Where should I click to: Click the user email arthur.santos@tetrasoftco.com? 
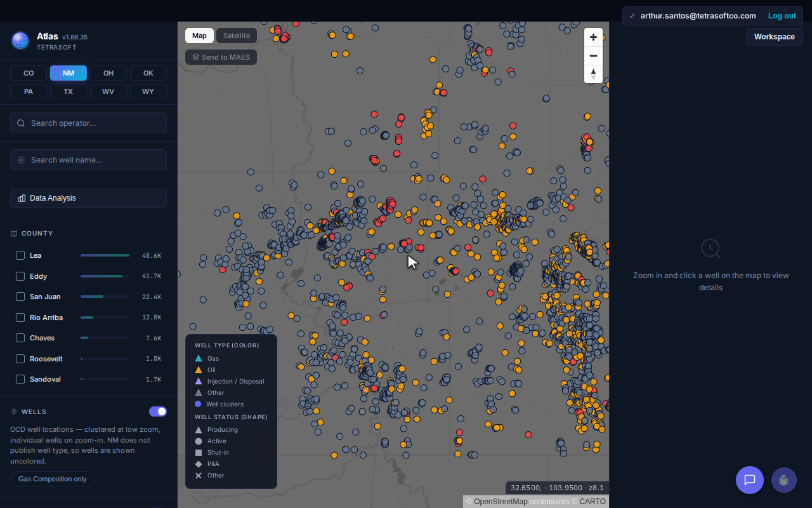coord(698,16)
